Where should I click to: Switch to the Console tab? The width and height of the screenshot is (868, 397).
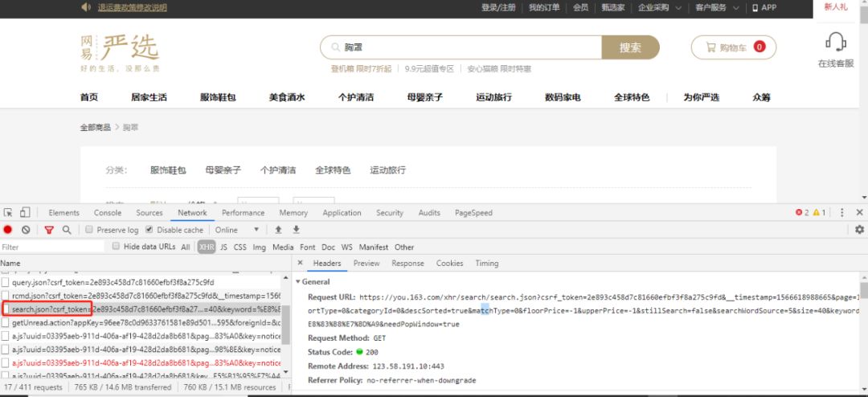(108, 213)
